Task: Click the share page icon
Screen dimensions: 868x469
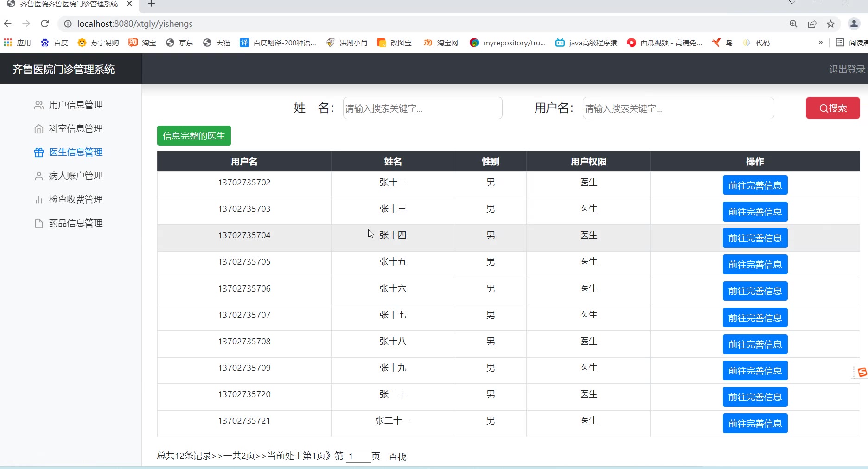Action: (x=812, y=24)
